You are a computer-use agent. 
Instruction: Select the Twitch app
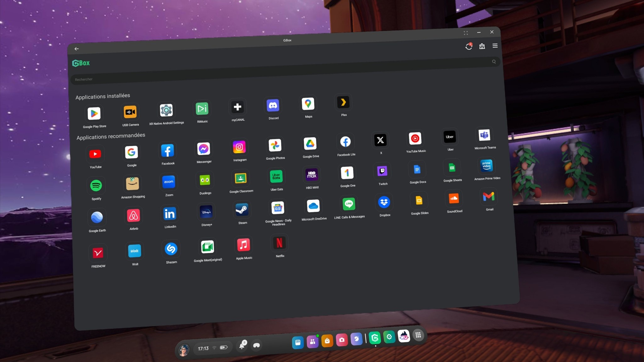[x=382, y=171]
